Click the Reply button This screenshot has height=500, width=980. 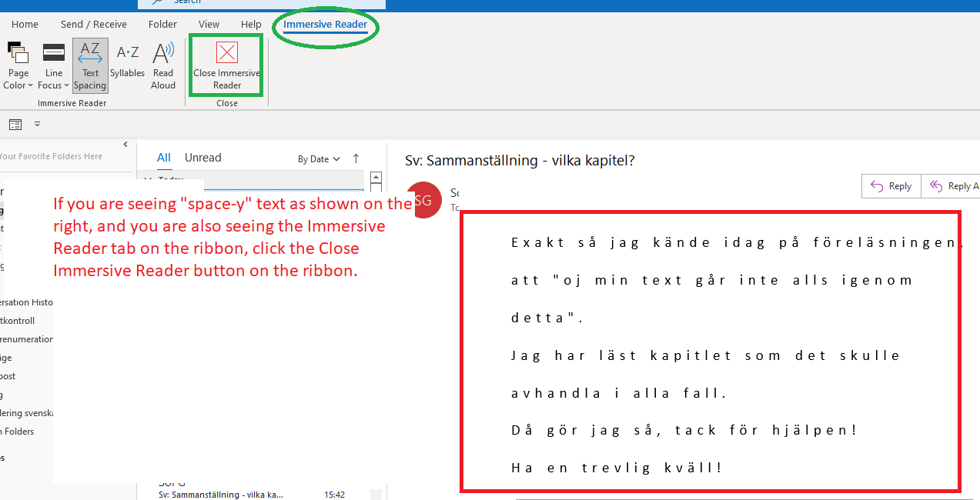[891, 185]
